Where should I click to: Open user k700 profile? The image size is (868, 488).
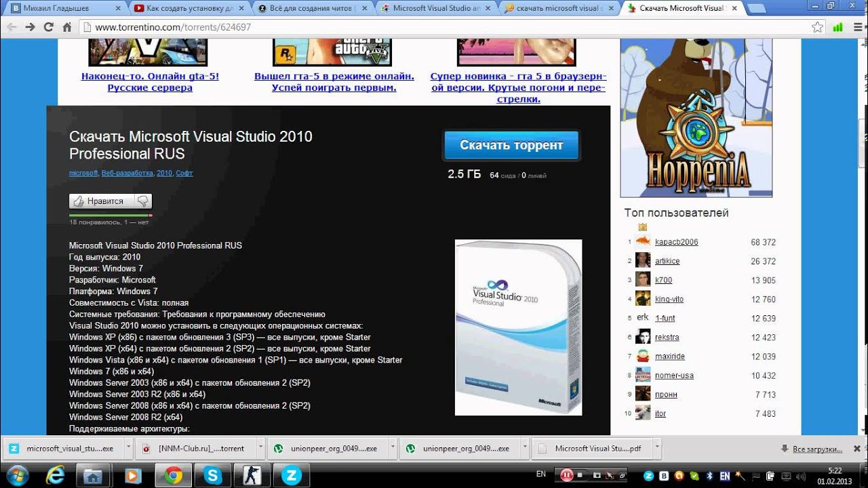[663, 280]
